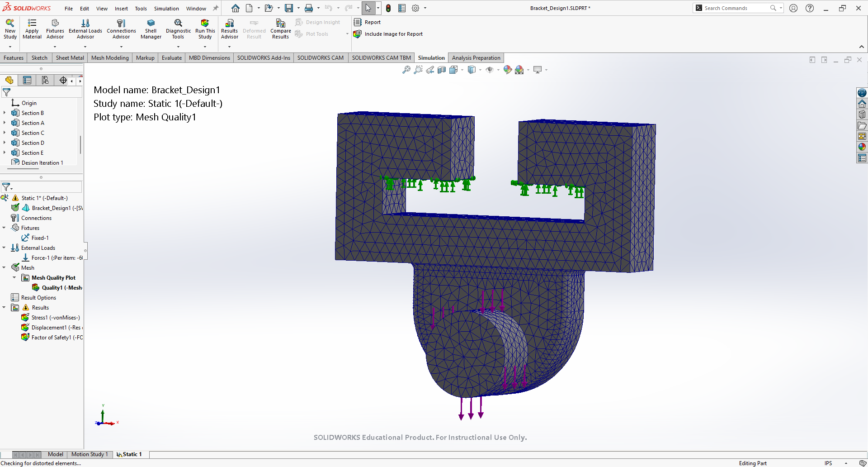Select Result Options item

point(34,298)
